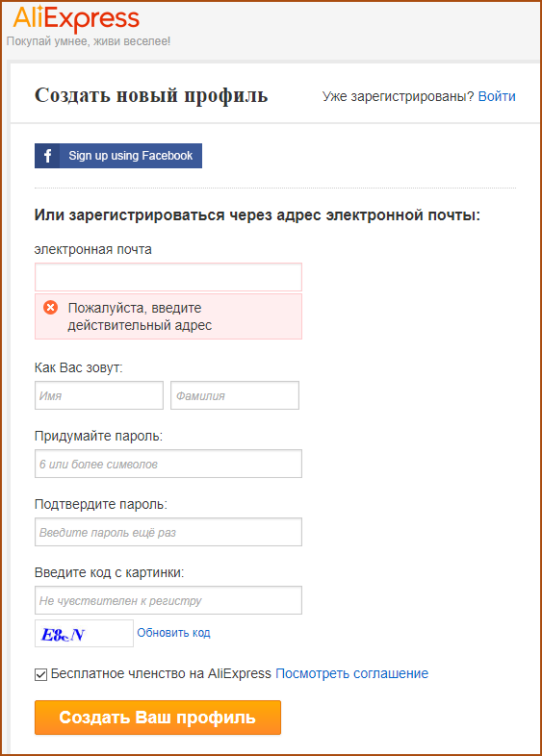The image size is (542, 756).
Task: Click the Facebook 'f' icon
Action: pos(47,156)
